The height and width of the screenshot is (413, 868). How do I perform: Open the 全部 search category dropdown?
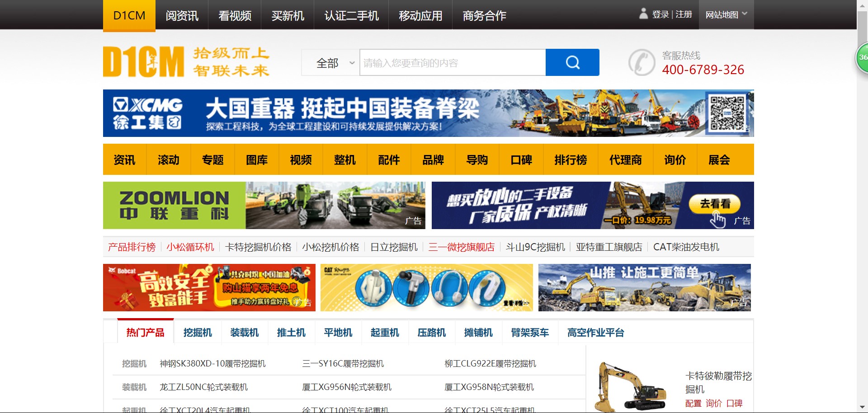[x=330, y=62]
